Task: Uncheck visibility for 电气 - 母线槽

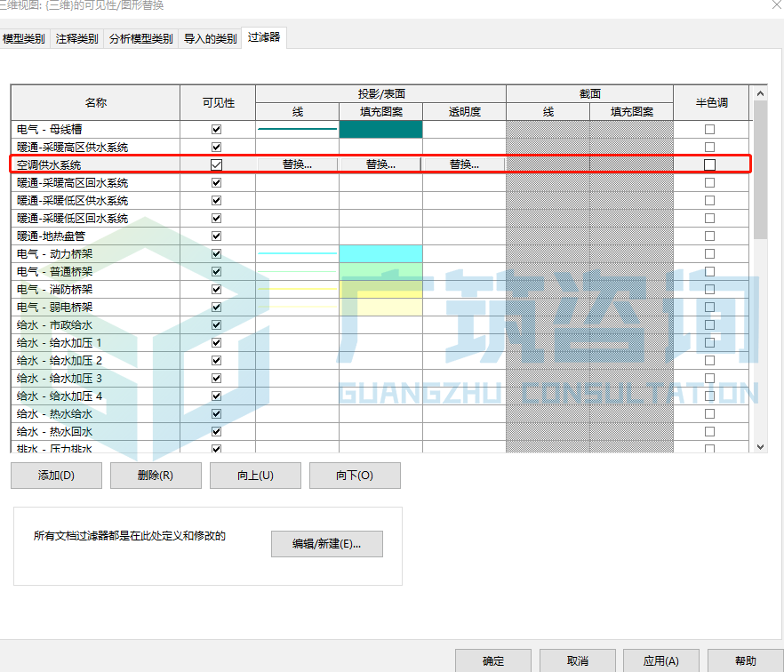Action: 215,129
